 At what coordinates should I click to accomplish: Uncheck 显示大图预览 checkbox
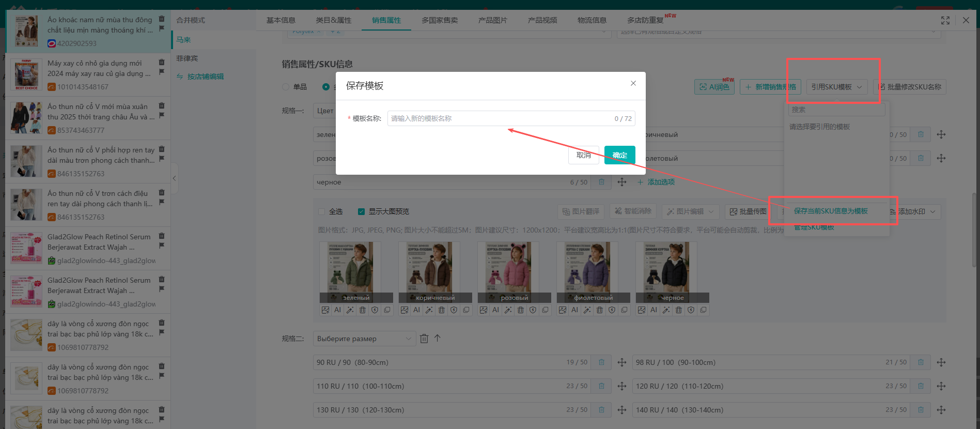(362, 211)
